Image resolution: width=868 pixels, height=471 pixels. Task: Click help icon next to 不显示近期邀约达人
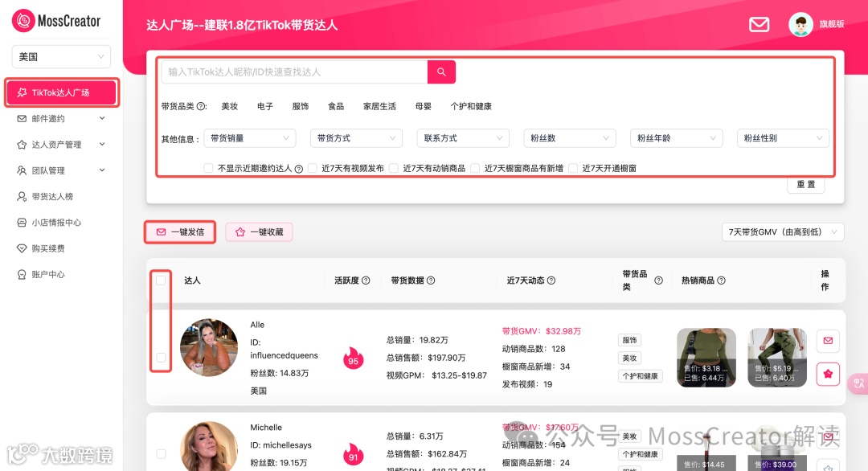click(x=299, y=169)
